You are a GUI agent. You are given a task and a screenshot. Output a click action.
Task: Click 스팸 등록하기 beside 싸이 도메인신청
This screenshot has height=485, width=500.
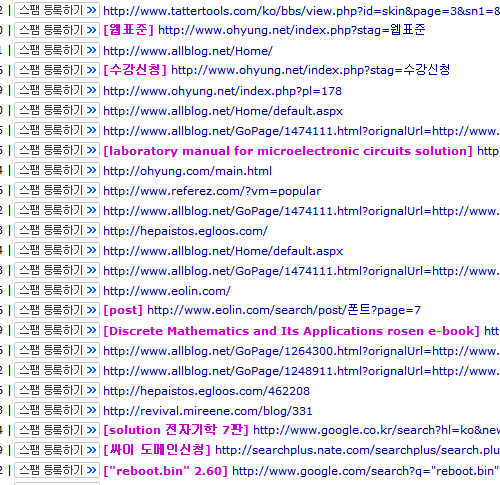tap(57, 450)
